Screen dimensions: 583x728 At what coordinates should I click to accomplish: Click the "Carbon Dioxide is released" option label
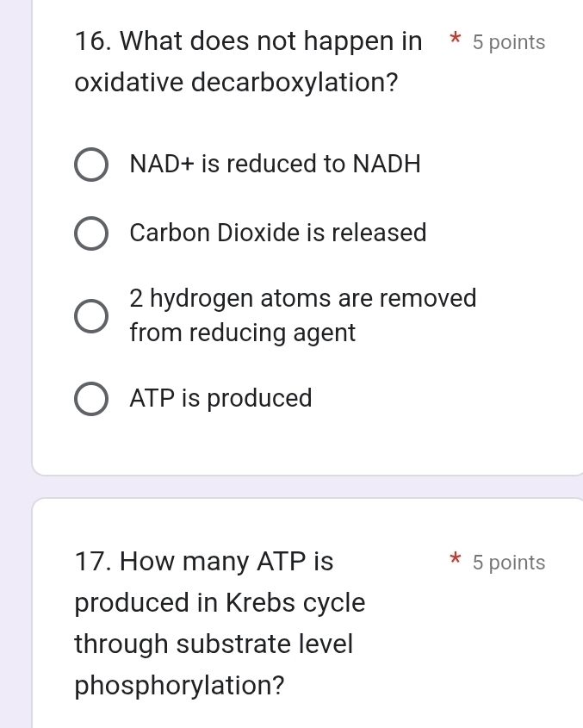(x=277, y=233)
